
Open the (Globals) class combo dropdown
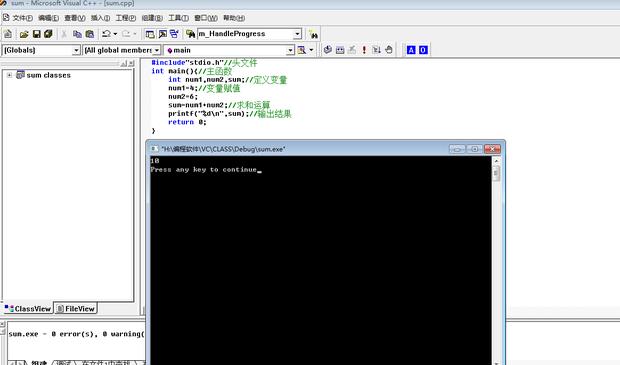coord(76,50)
